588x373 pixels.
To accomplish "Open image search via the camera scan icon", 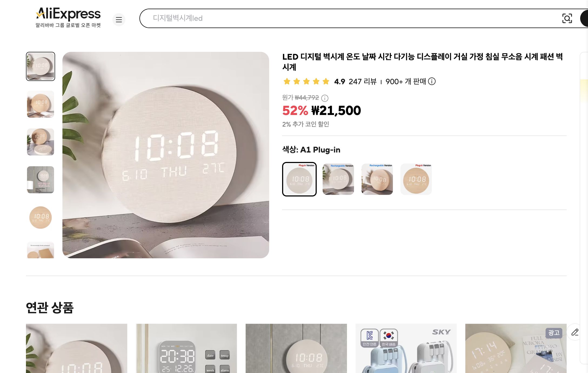I will tap(567, 19).
